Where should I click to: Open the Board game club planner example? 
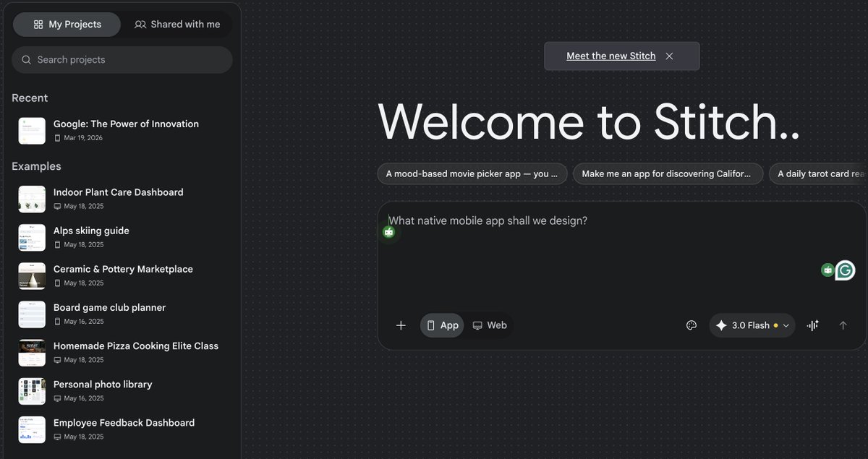122,314
